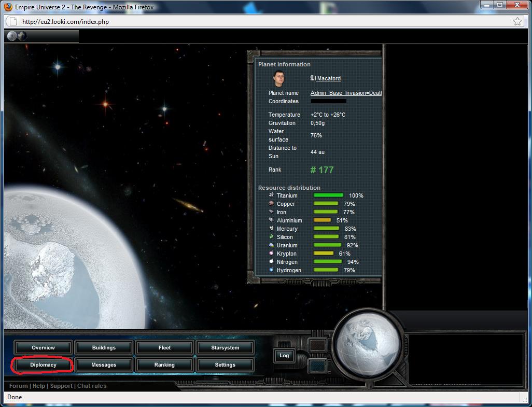
Task: Click the alliance emblem beside Macatord
Action: pos(313,78)
